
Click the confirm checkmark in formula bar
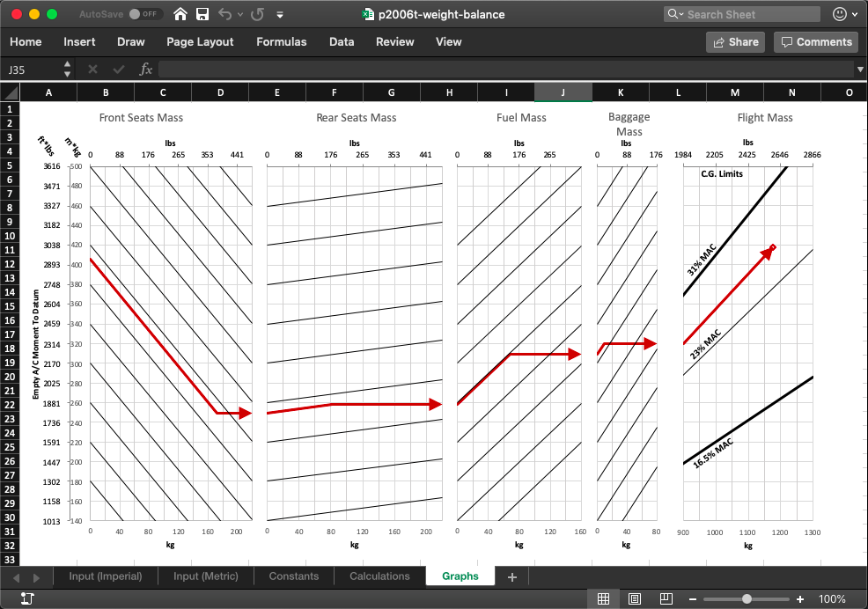tap(119, 70)
